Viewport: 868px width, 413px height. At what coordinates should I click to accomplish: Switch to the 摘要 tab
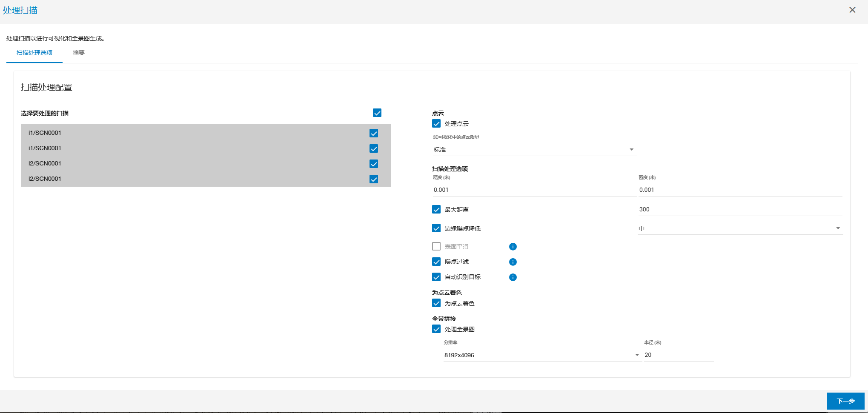click(79, 53)
